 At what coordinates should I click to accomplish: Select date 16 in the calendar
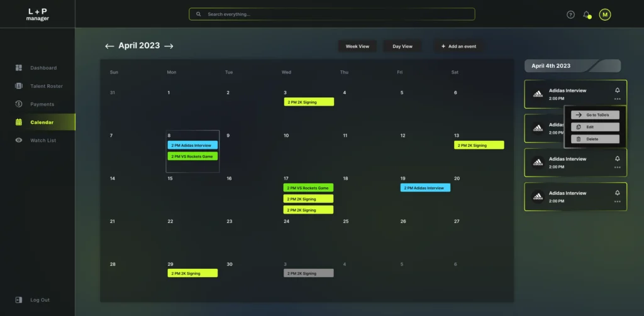[229, 178]
